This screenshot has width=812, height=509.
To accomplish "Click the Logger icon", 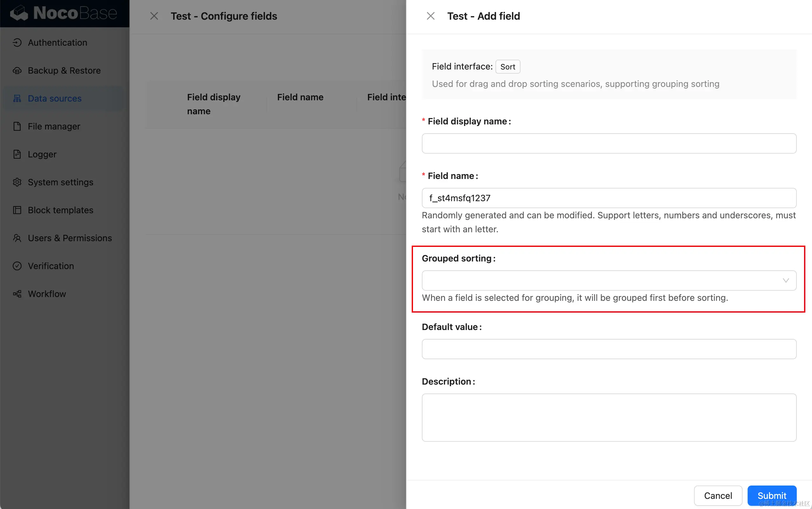I will point(17,154).
